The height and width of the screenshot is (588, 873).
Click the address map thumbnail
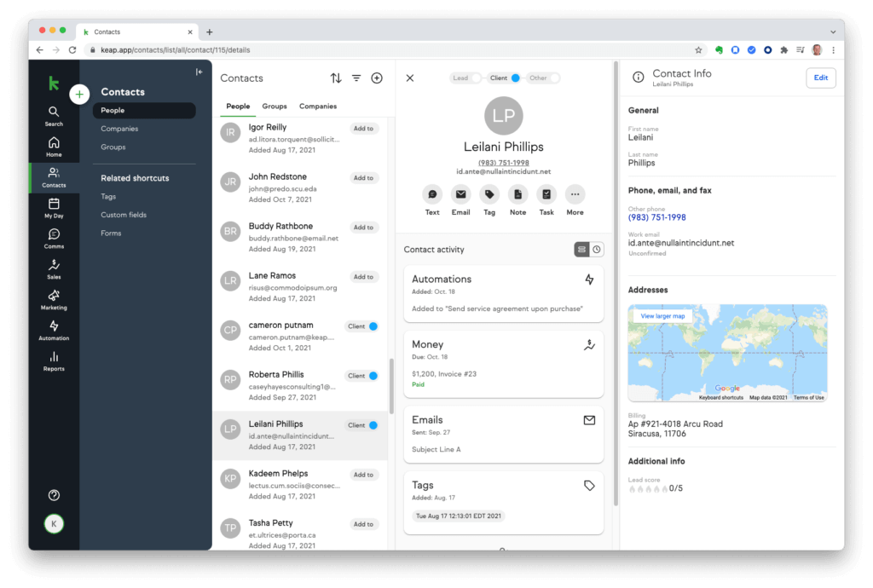pos(727,353)
